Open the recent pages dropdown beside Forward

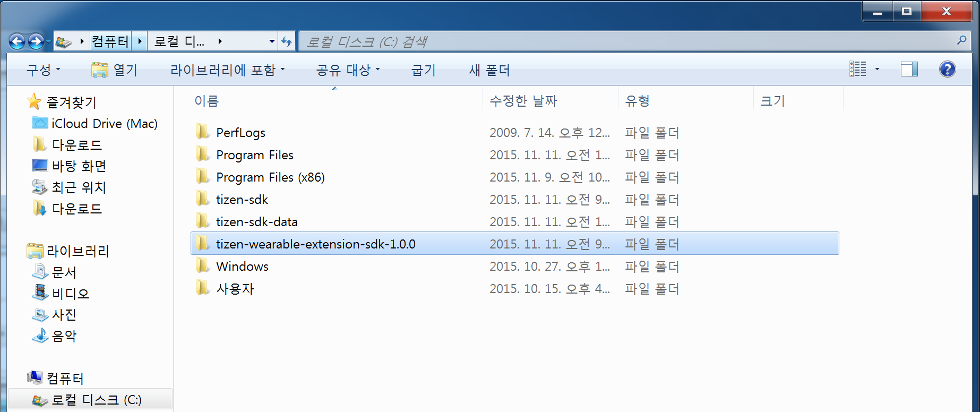click(48, 41)
